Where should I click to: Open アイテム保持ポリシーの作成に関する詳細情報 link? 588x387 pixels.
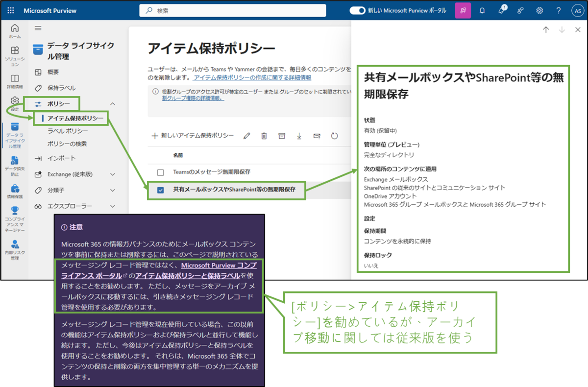[x=252, y=77]
